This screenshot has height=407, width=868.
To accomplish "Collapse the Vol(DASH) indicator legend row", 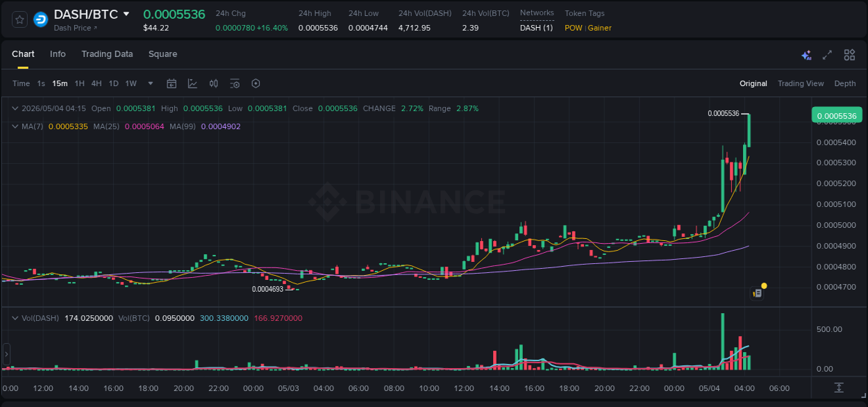I will coord(15,318).
